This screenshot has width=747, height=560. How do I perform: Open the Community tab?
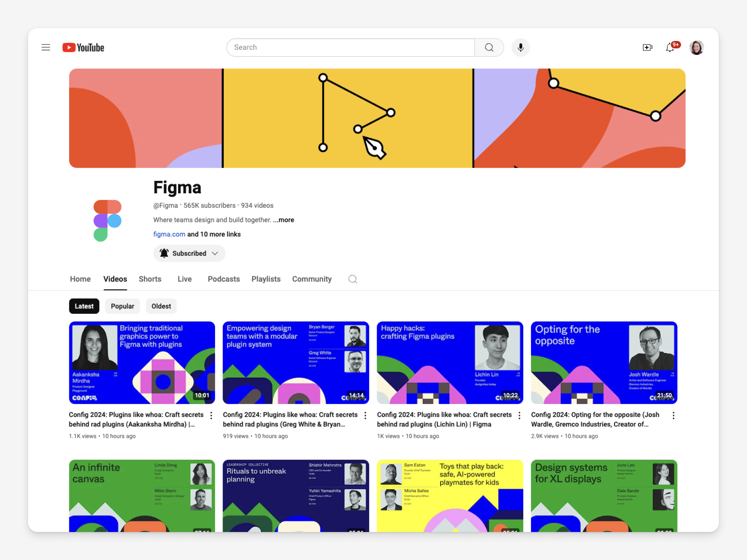(x=312, y=279)
